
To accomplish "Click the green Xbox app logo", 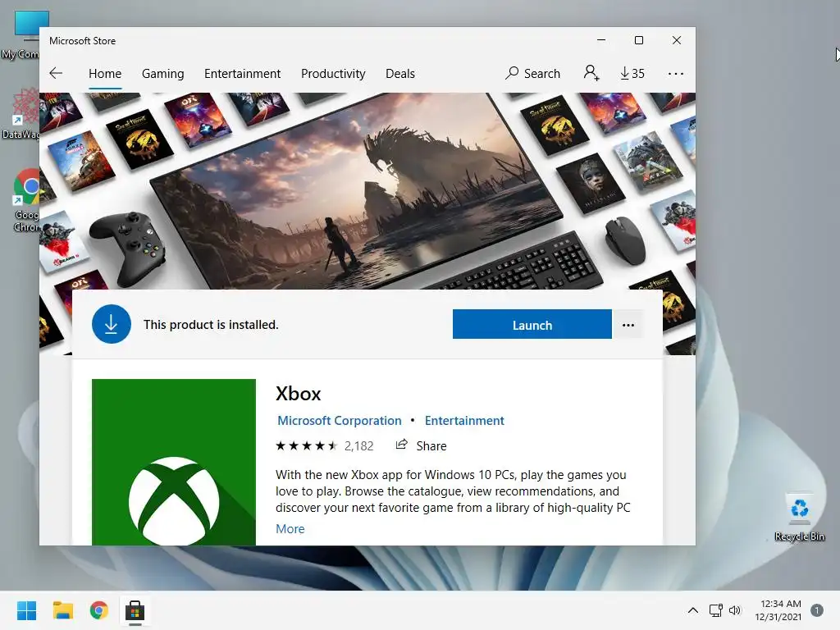I will click(174, 462).
